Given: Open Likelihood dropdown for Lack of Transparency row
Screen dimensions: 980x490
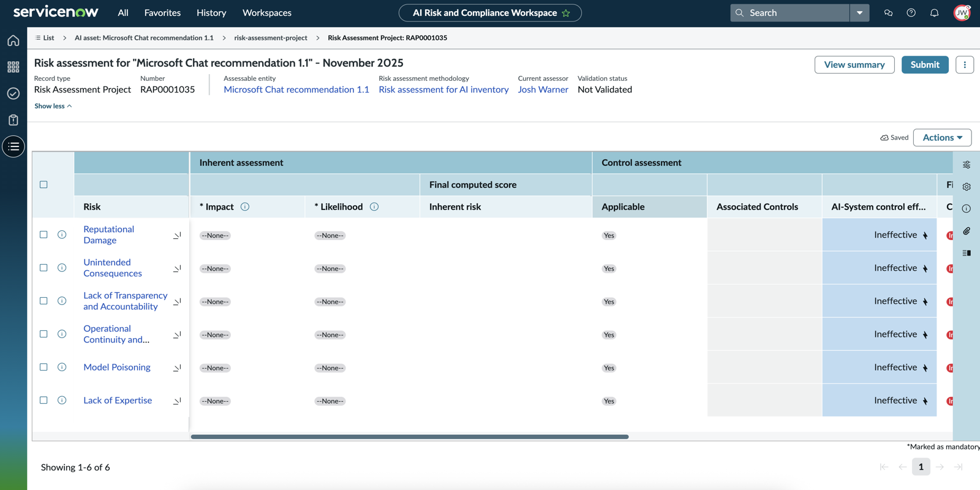Looking at the screenshot, I should [x=330, y=301].
